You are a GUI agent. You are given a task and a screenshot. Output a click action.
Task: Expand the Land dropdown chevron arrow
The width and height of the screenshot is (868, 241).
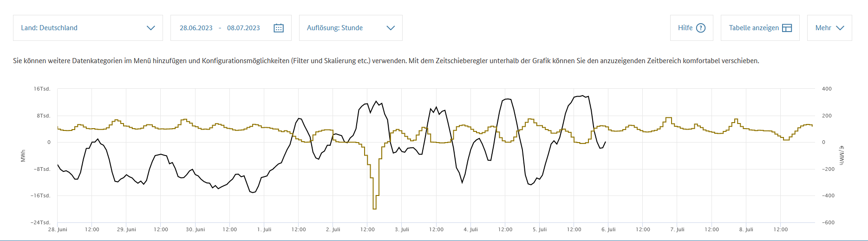click(150, 28)
